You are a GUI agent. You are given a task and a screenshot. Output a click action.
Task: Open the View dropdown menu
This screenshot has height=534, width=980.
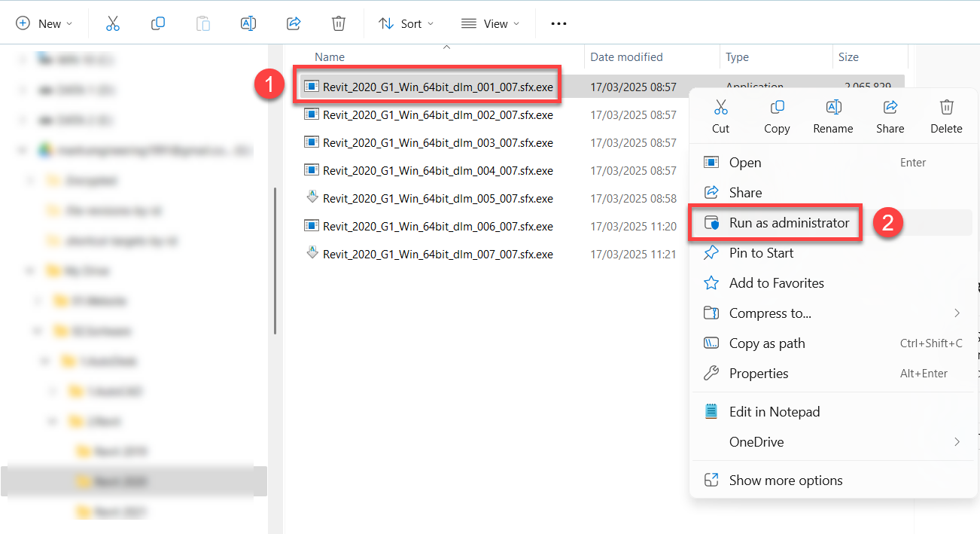[x=491, y=23]
